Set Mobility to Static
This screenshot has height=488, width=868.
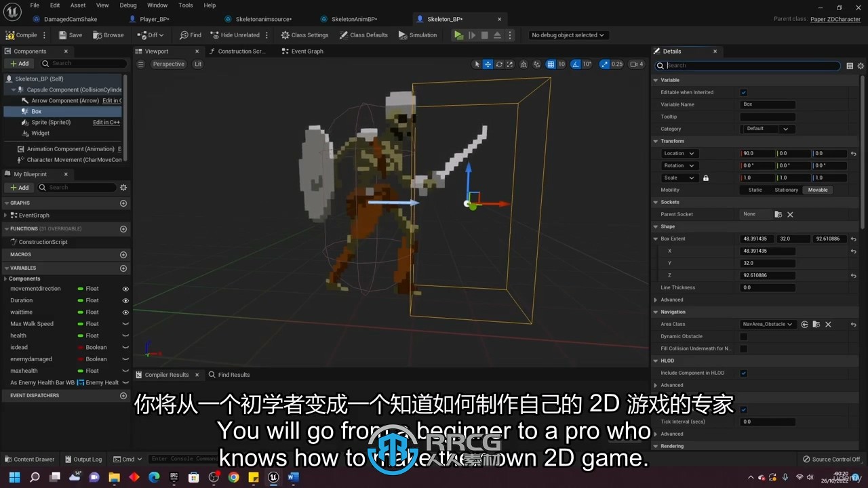755,190
